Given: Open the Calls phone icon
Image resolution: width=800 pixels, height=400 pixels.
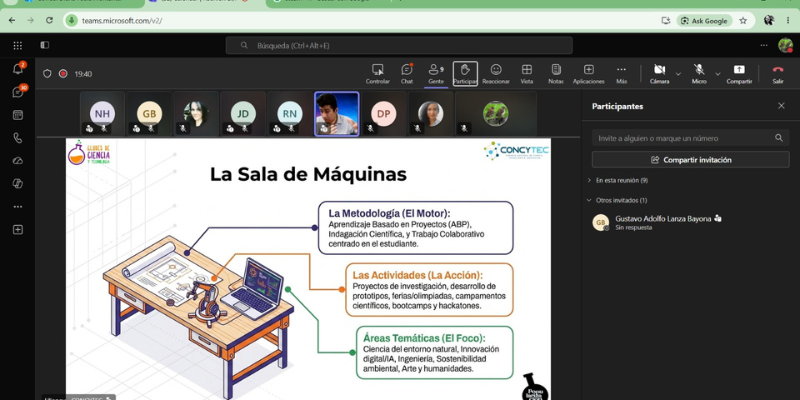Looking at the screenshot, I should tap(18, 138).
